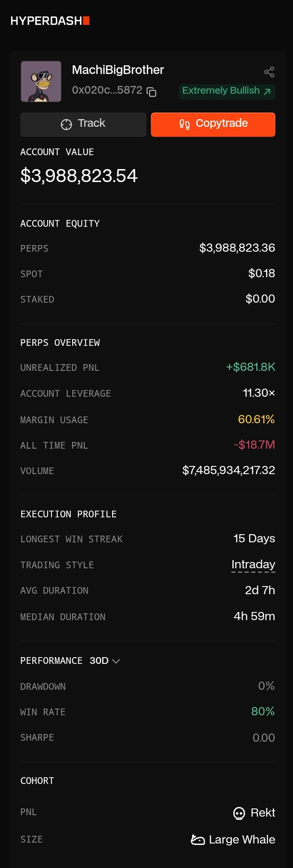Click the Hyperdash logo
The width and height of the screenshot is (293, 868).
pos(50,21)
